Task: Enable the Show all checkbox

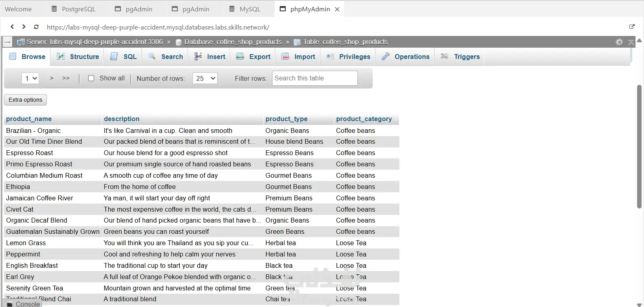Action: 91,78
